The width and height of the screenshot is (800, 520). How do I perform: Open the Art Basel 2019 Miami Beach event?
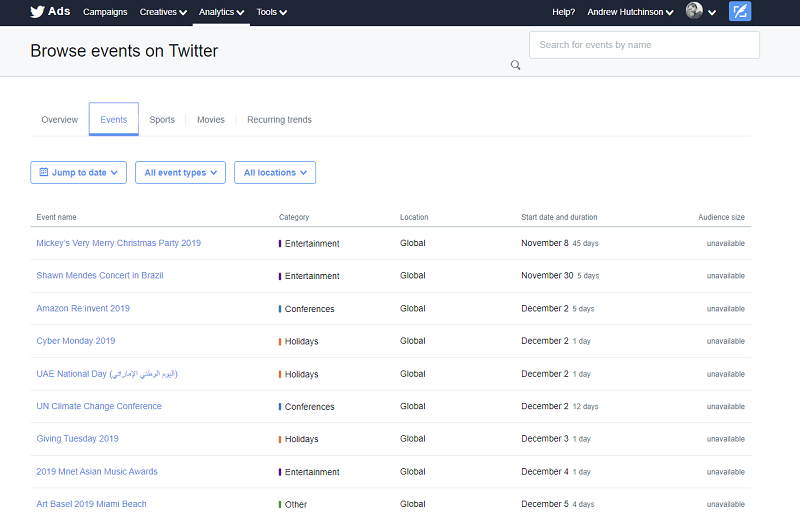[x=91, y=504]
